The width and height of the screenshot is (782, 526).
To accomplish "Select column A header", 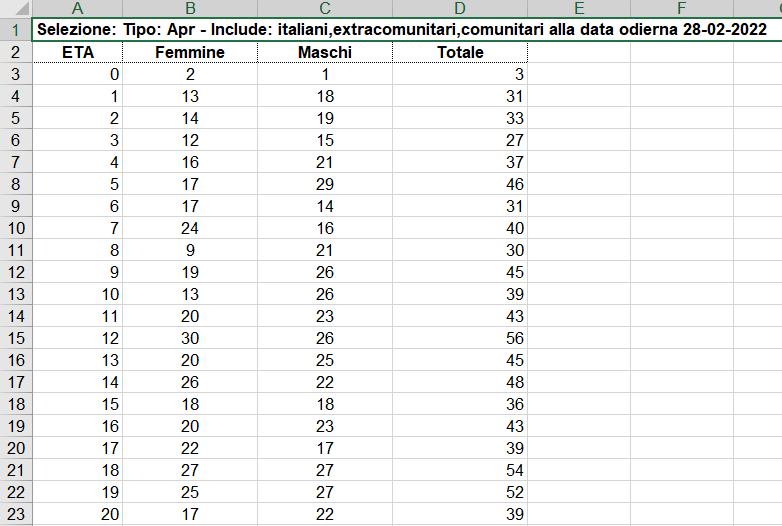I will (77, 7).
